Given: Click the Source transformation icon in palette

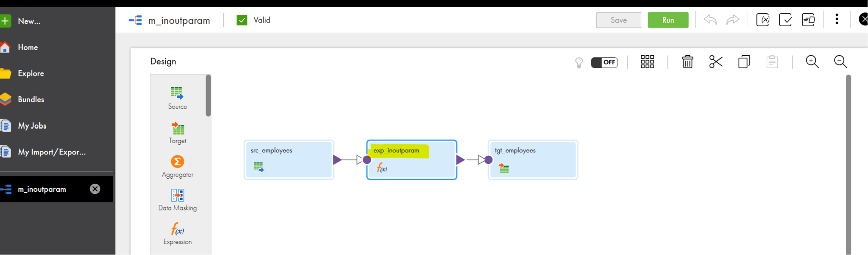Looking at the screenshot, I should 177,93.
